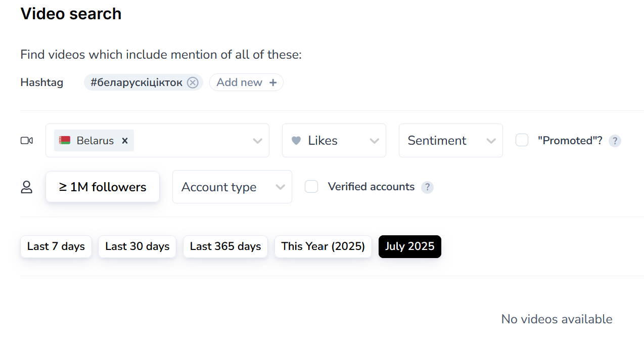Open help tooltip for "Promoted"

pos(614,141)
